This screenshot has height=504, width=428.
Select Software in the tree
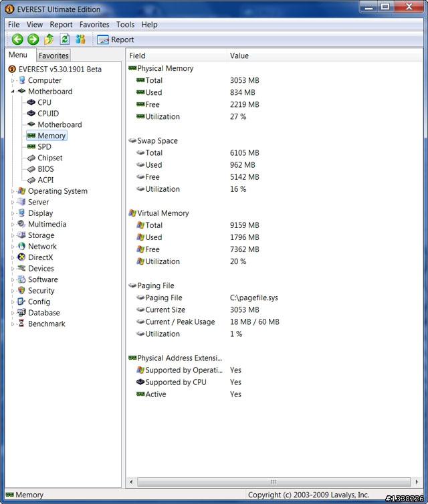tap(43, 279)
